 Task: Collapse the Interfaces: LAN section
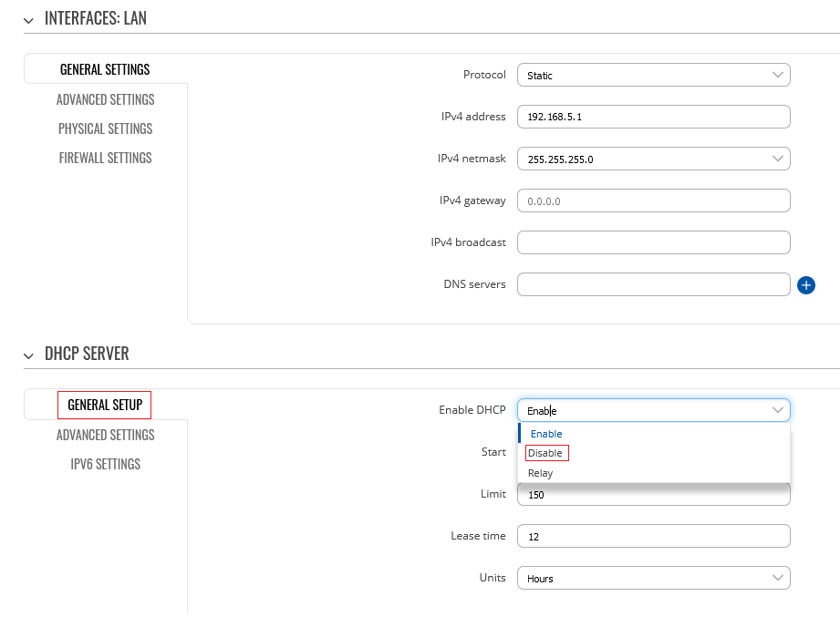tap(29, 20)
